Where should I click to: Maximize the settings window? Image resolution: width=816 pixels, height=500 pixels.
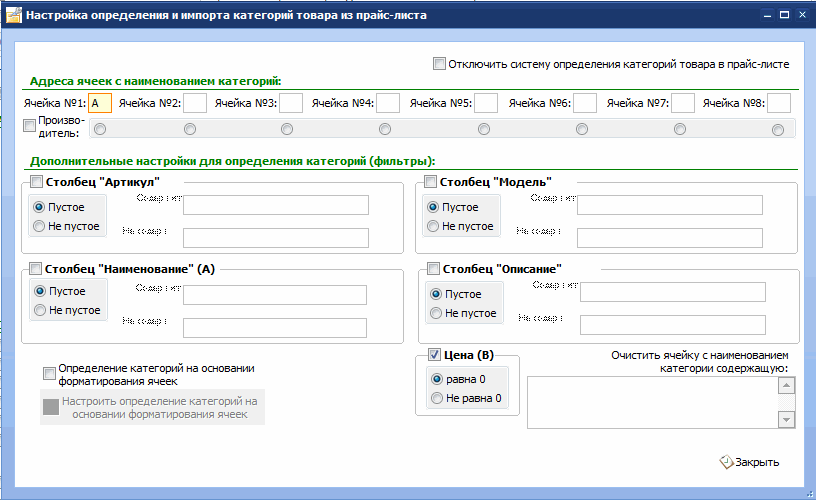[784, 15]
